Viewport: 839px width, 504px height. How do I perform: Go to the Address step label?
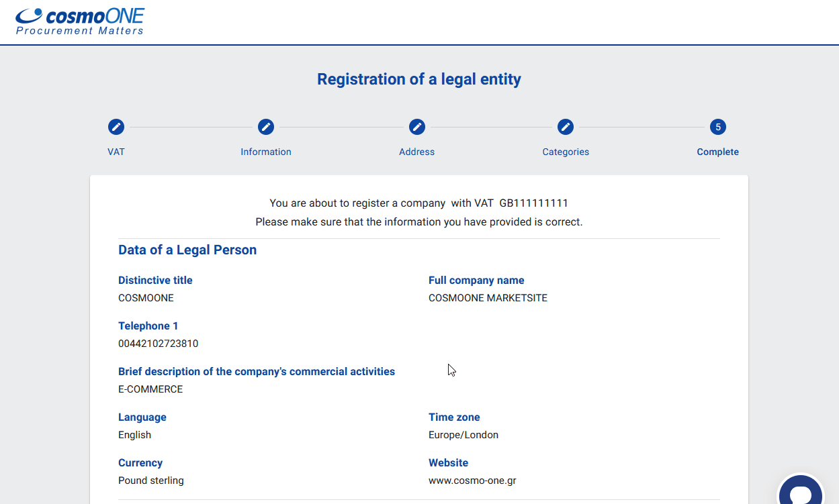point(417,152)
